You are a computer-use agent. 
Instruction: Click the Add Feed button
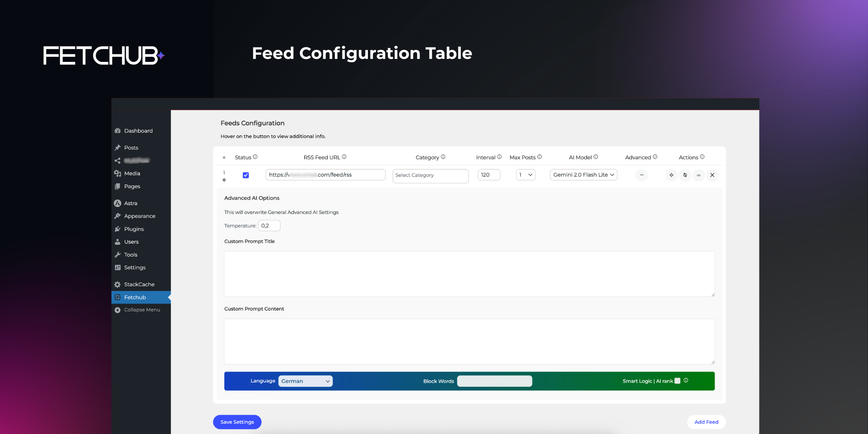[x=707, y=422]
